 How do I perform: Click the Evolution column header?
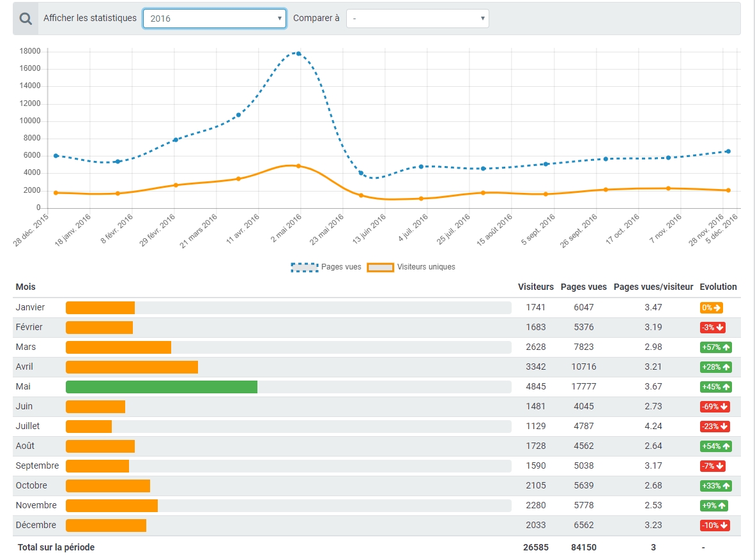[x=718, y=287]
